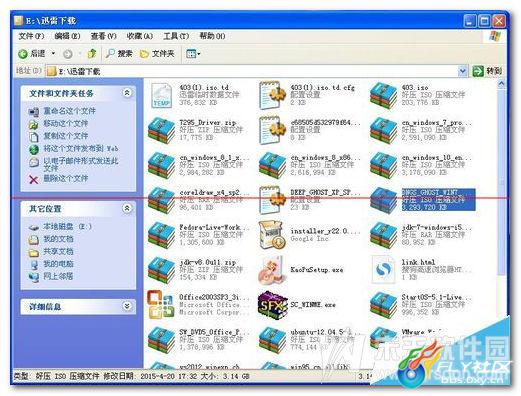Click 重命名这个文件 task link
The width and height of the screenshot is (521, 396).
[69, 111]
